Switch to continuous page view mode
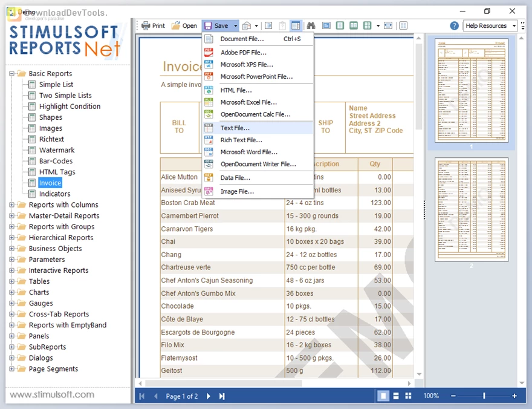The image size is (532, 409). (x=395, y=396)
